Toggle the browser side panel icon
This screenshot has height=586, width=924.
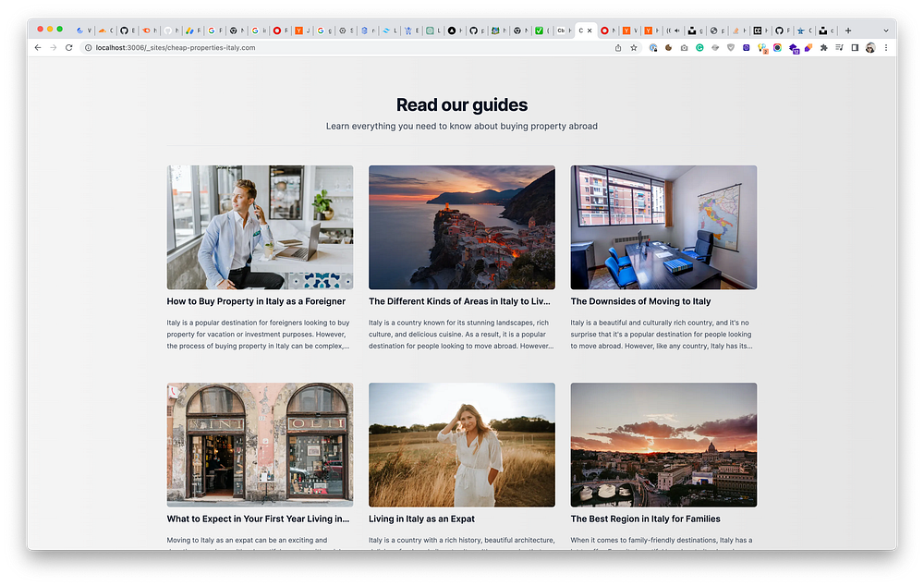pos(855,48)
